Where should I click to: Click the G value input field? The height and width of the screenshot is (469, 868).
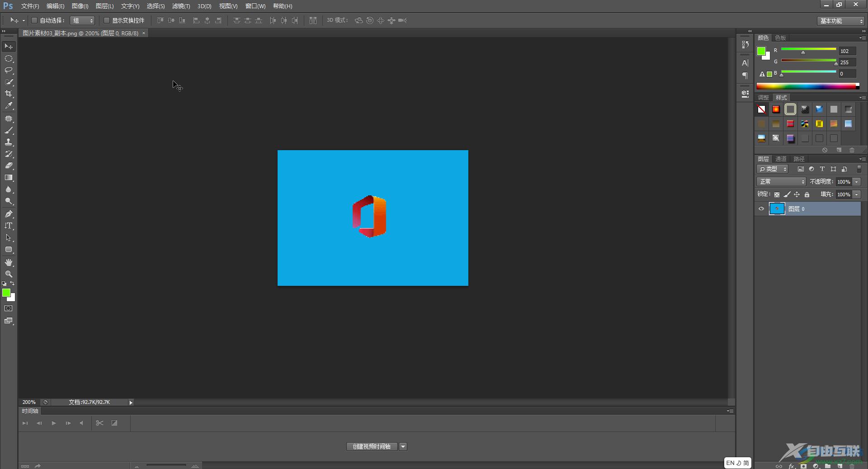click(x=847, y=62)
